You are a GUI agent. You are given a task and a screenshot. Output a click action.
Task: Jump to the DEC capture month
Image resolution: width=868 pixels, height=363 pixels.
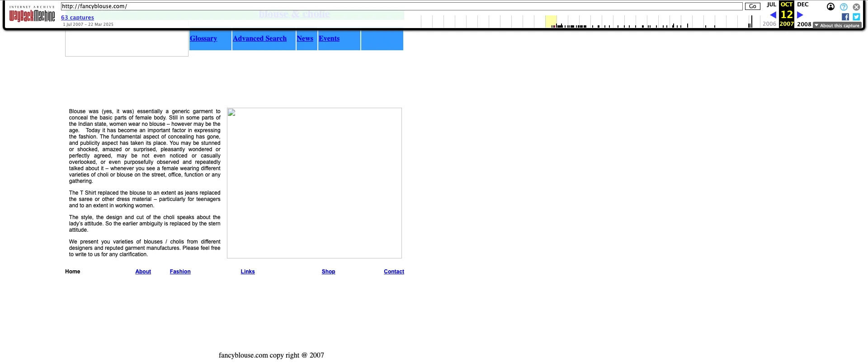[x=802, y=5]
